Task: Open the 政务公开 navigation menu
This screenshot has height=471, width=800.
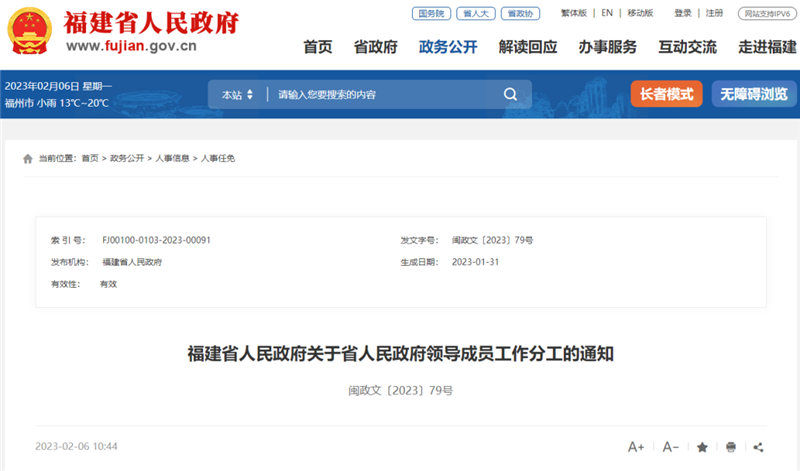Action: (x=448, y=47)
